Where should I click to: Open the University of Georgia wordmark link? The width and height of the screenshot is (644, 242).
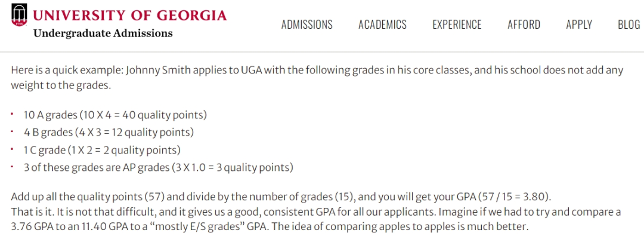[130, 16]
